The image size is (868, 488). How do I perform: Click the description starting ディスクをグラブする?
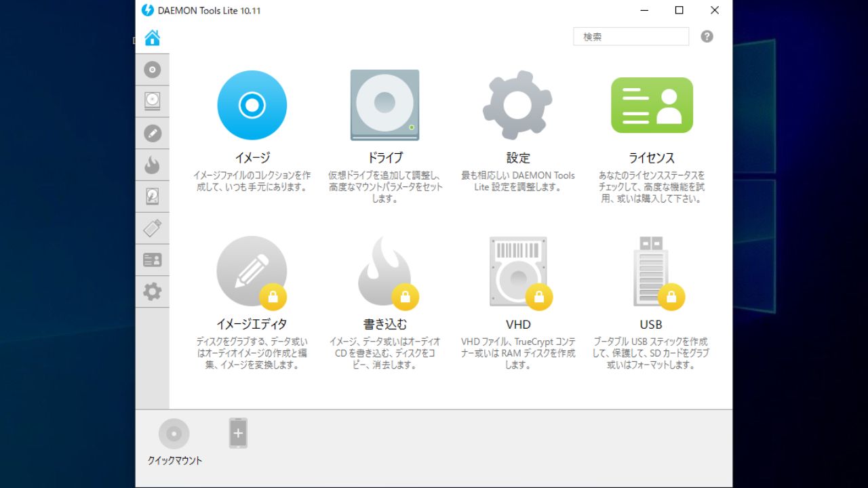click(x=252, y=353)
